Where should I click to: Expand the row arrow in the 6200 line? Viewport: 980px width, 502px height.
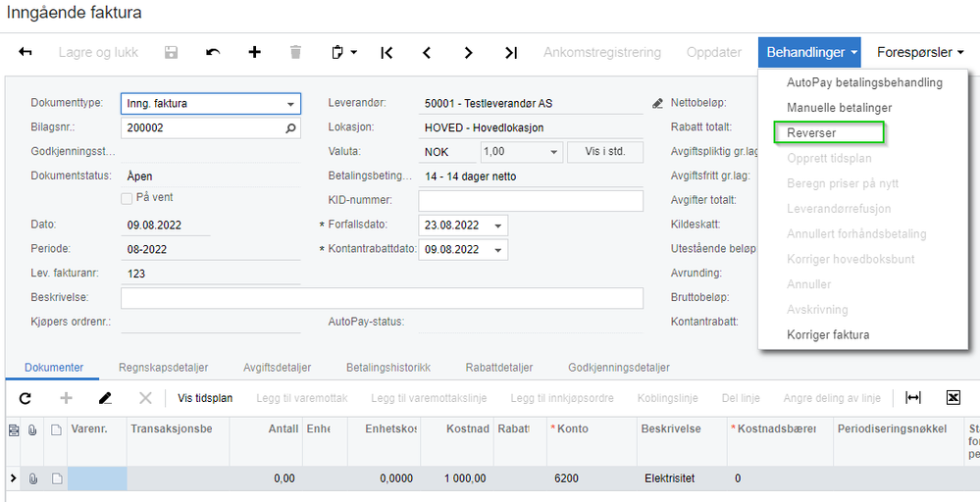coord(13,478)
